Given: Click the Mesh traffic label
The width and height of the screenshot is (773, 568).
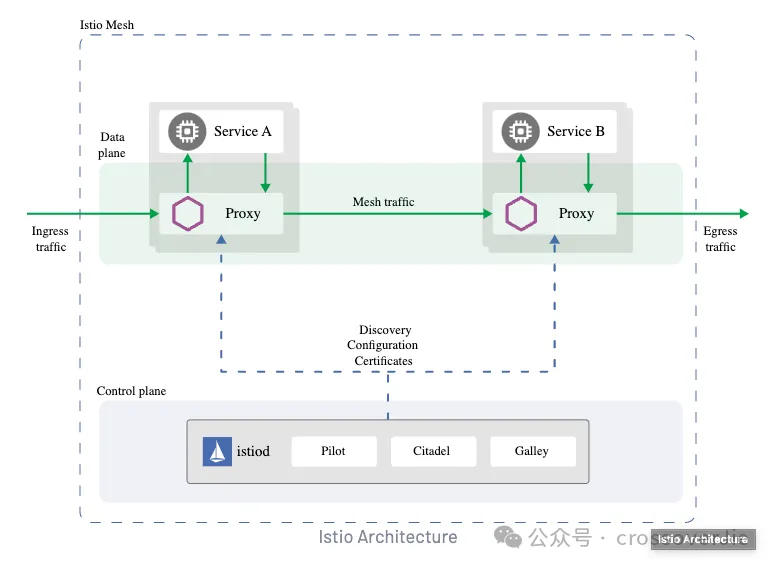Looking at the screenshot, I should point(384,202).
